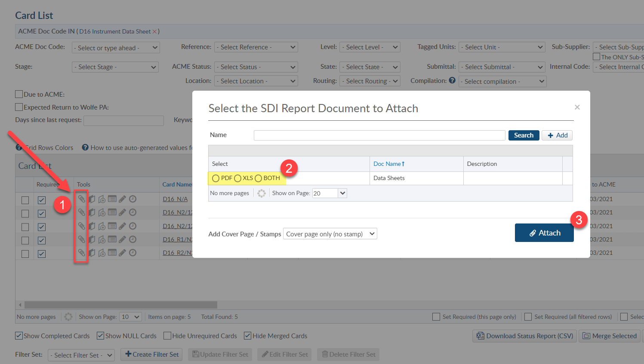Open the clock history icon in the D16_R1/N row
The height and width of the screenshot is (364, 644).
click(133, 239)
